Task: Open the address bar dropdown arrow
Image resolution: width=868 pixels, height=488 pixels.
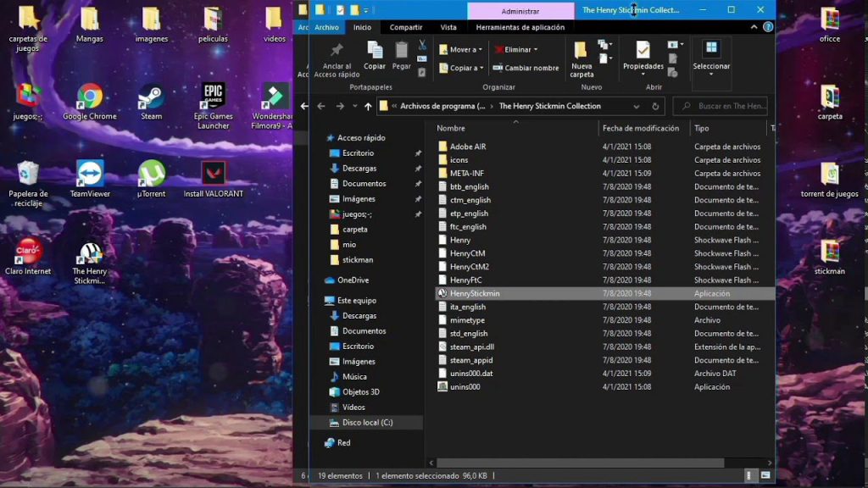Action: [x=635, y=106]
